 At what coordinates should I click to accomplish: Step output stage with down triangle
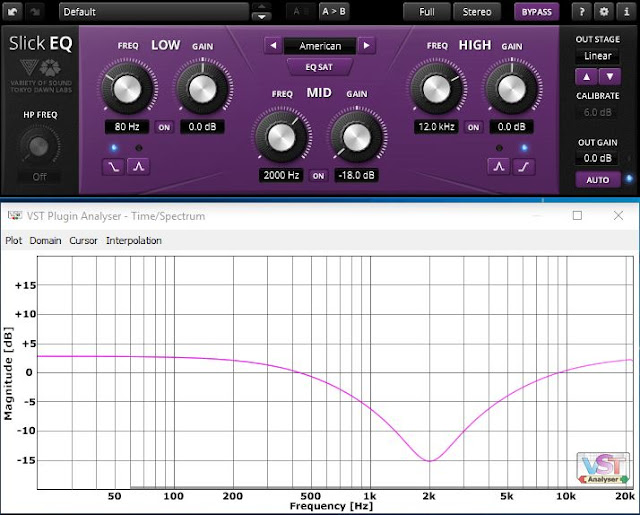(x=610, y=77)
